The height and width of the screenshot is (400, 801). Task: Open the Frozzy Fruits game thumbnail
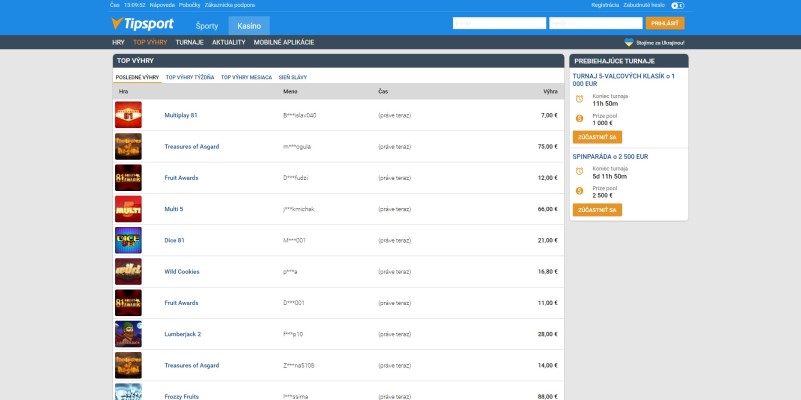coord(128,392)
